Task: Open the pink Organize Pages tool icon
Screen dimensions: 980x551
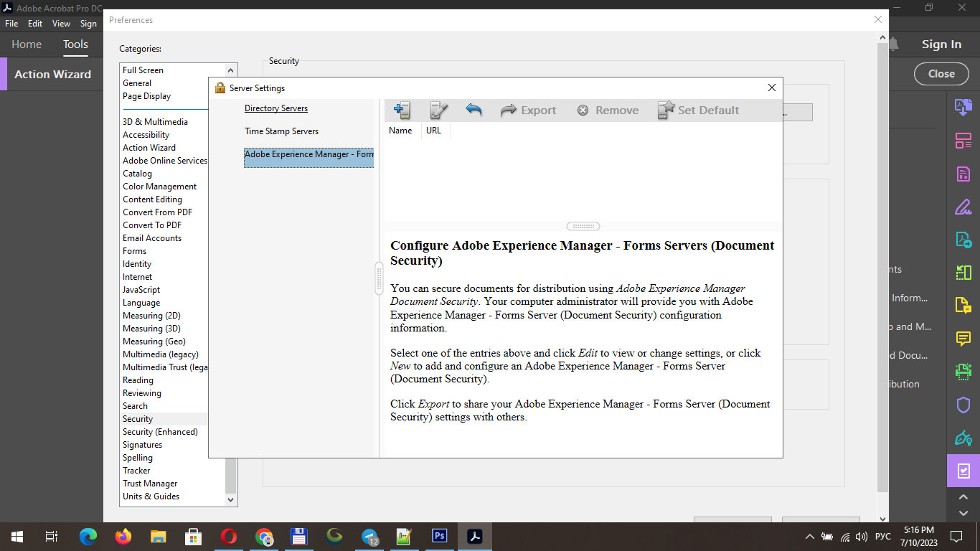Action: [x=963, y=141]
